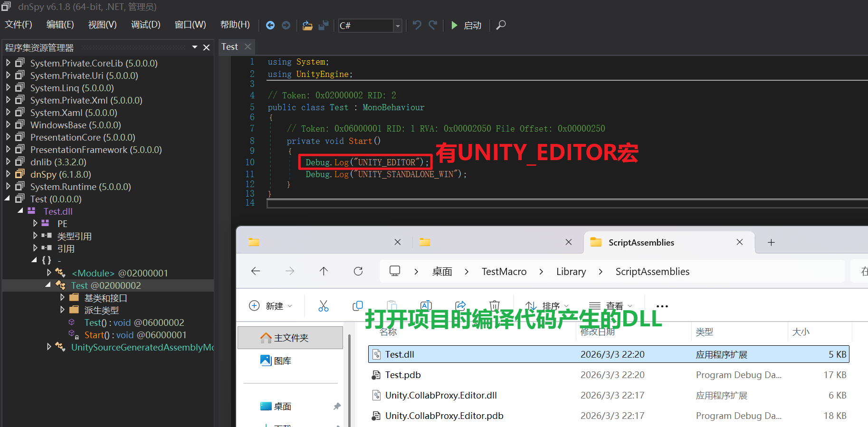The height and width of the screenshot is (427, 868).
Task: Select Test.pdb in the file list
Action: point(403,375)
